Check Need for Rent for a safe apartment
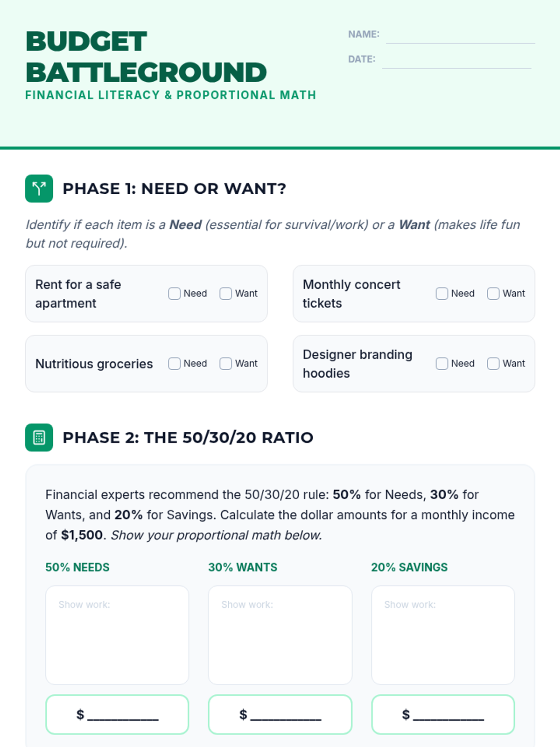The width and height of the screenshot is (560, 747). pyautogui.click(x=174, y=294)
